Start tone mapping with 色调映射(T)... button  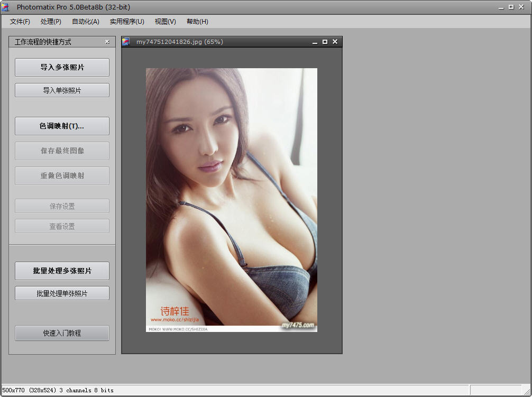[x=62, y=126]
